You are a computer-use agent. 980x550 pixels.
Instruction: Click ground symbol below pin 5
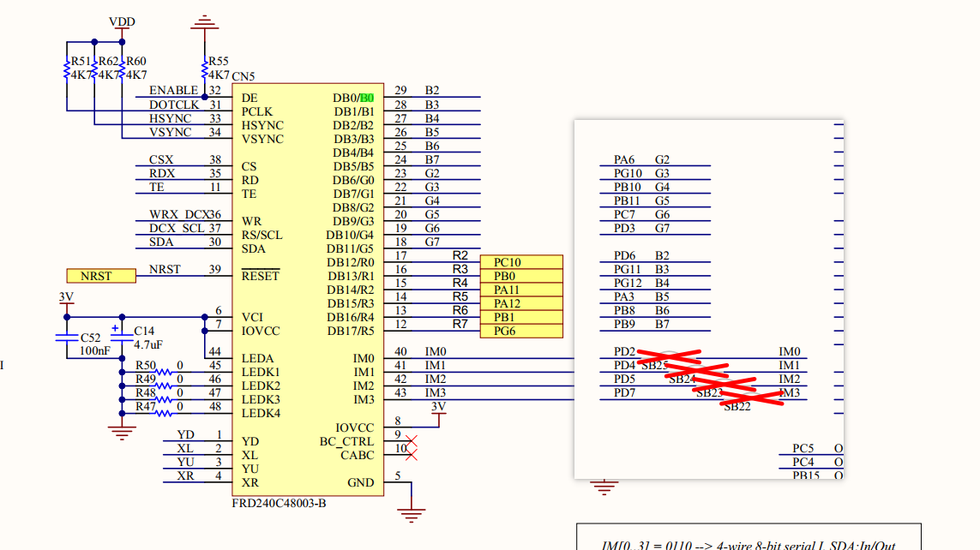(412, 515)
